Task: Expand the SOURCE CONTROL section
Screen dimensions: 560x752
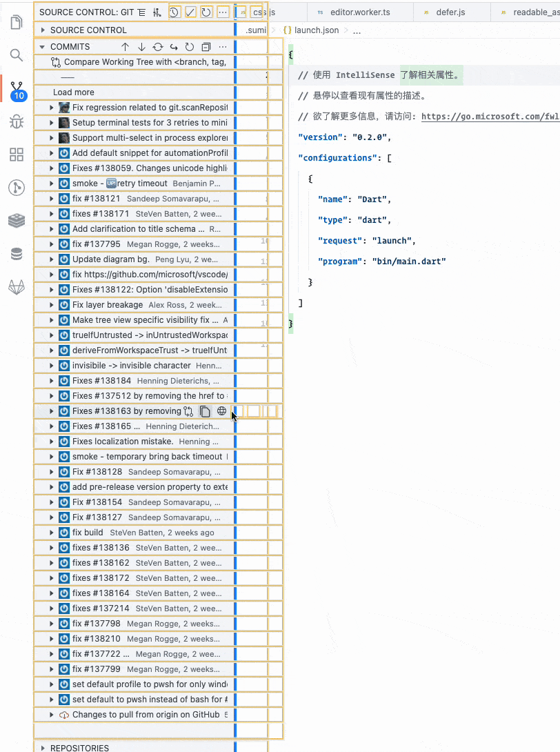Action: point(43,30)
